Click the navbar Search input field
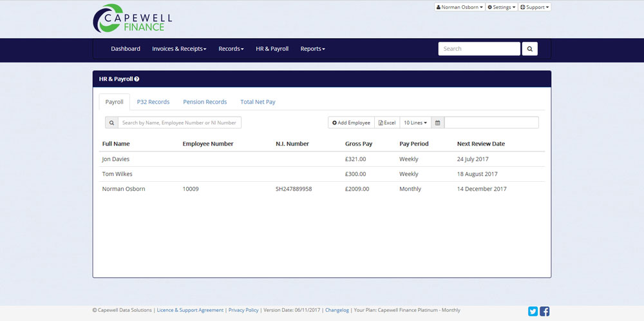Screen dimensions: 644x321 [x=479, y=48]
